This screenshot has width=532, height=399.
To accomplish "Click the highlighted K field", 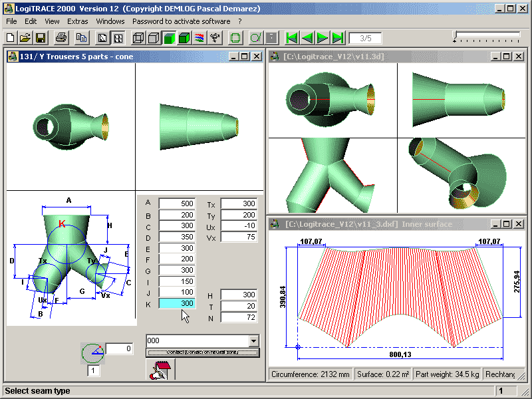I will point(177,303).
